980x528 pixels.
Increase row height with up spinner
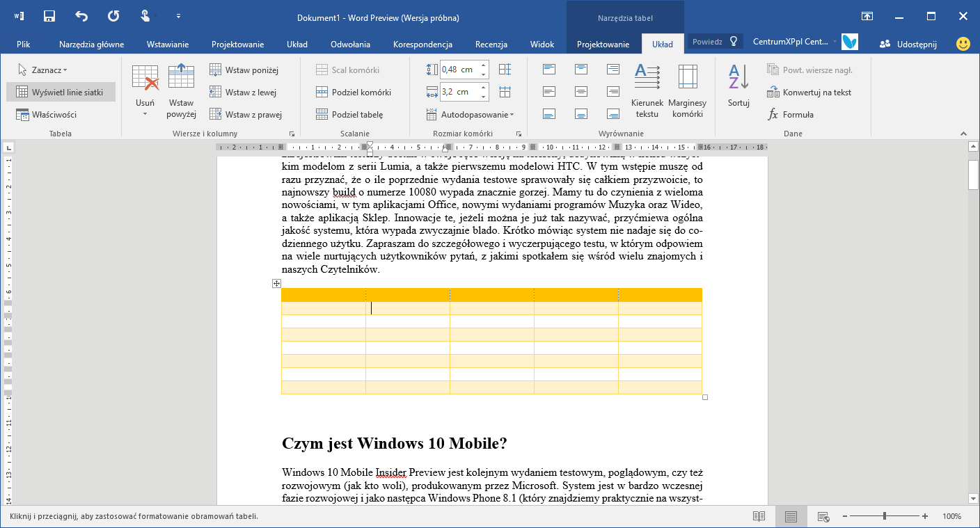[x=484, y=65]
